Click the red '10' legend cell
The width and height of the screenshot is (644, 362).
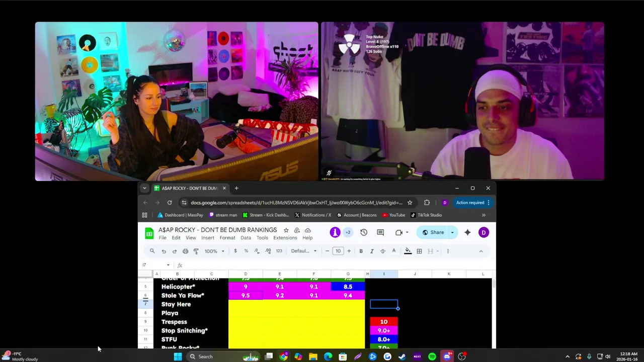pos(384,322)
